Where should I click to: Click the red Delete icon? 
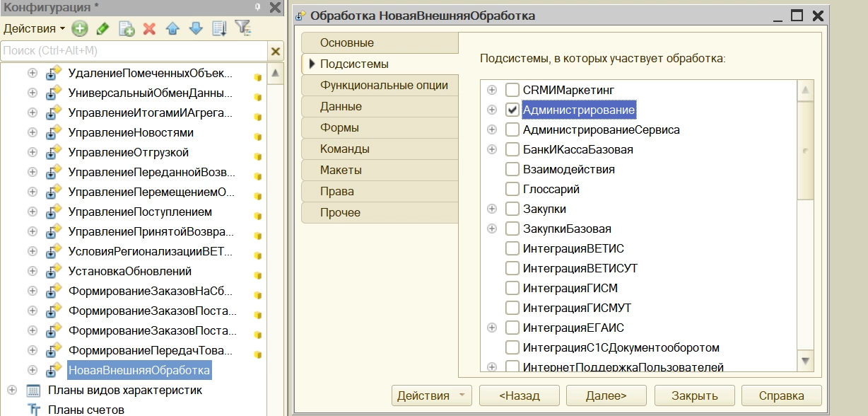point(149,29)
